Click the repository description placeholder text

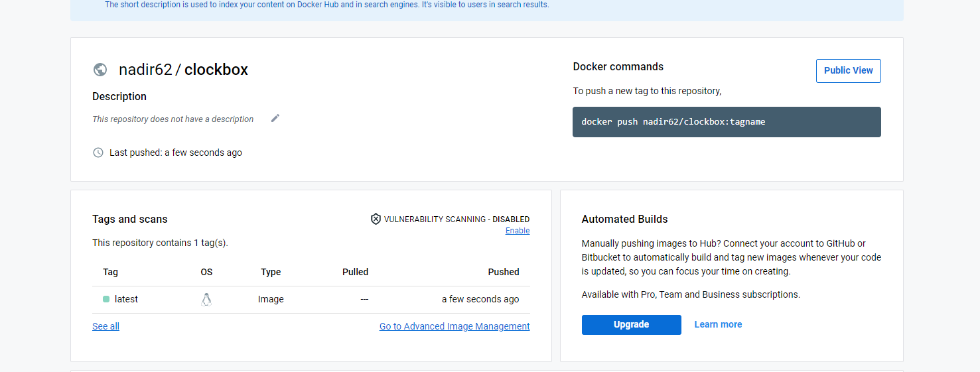(x=173, y=119)
